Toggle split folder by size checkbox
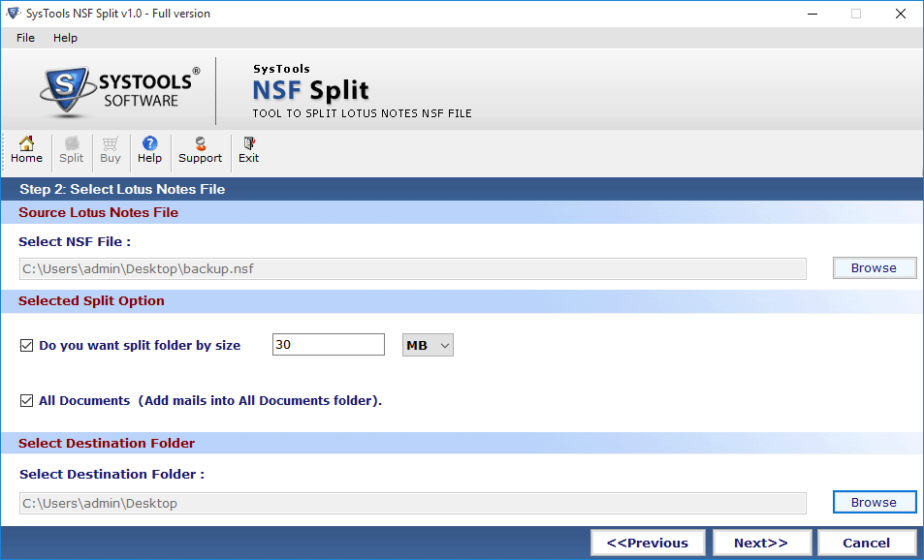Image resolution: width=924 pixels, height=560 pixels. pos(26,345)
